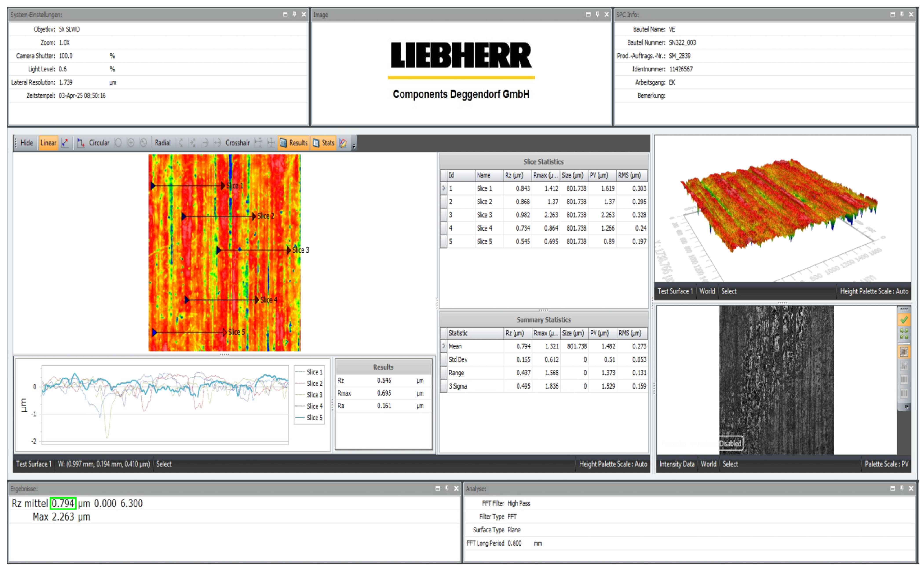Expand the intensity side toolbar arrow

(x=907, y=407)
